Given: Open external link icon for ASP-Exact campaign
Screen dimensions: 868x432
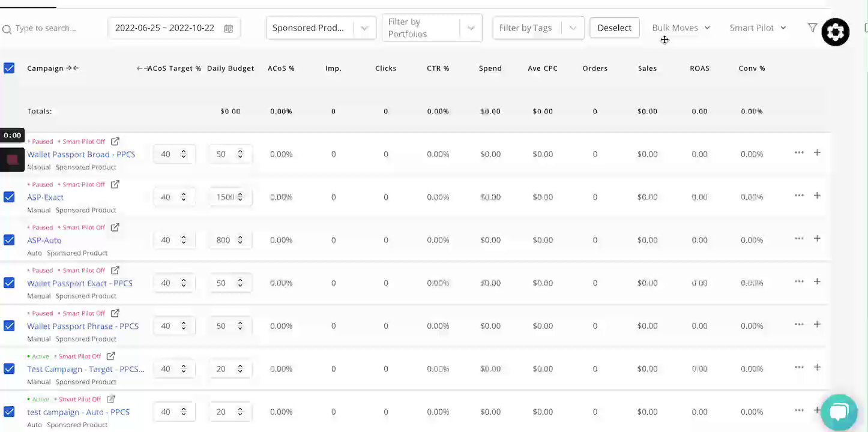Looking at the screenshot, I should pos(115,184).
